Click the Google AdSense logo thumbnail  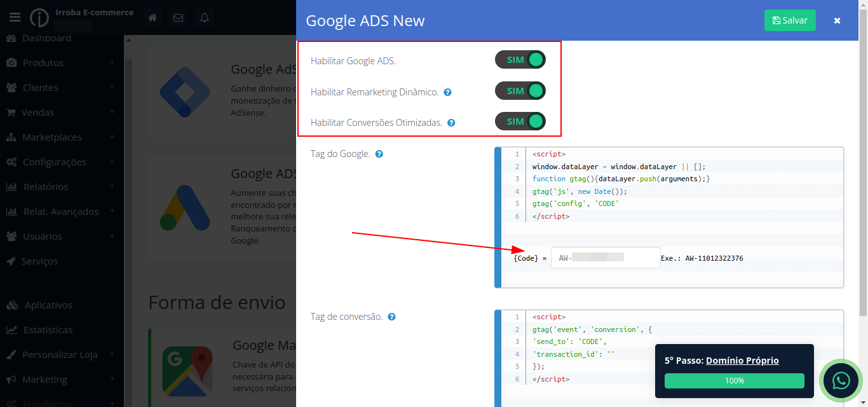click(185, 91)
